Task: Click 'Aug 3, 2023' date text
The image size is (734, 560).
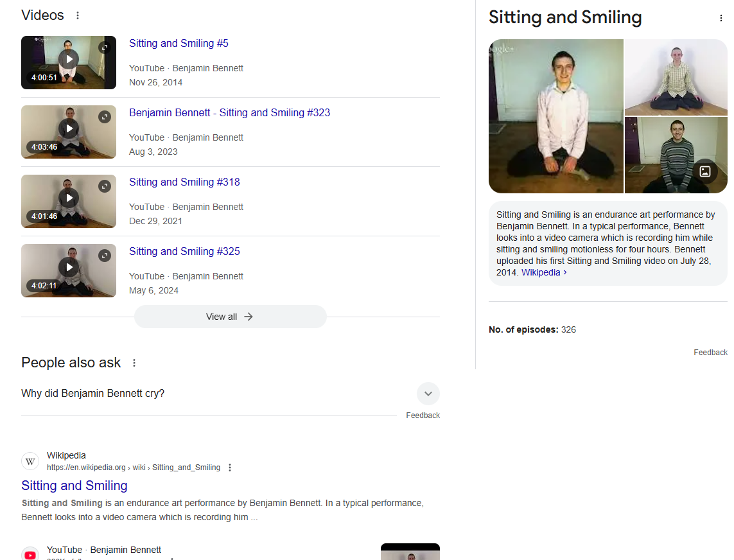Action: pos(153,152)
